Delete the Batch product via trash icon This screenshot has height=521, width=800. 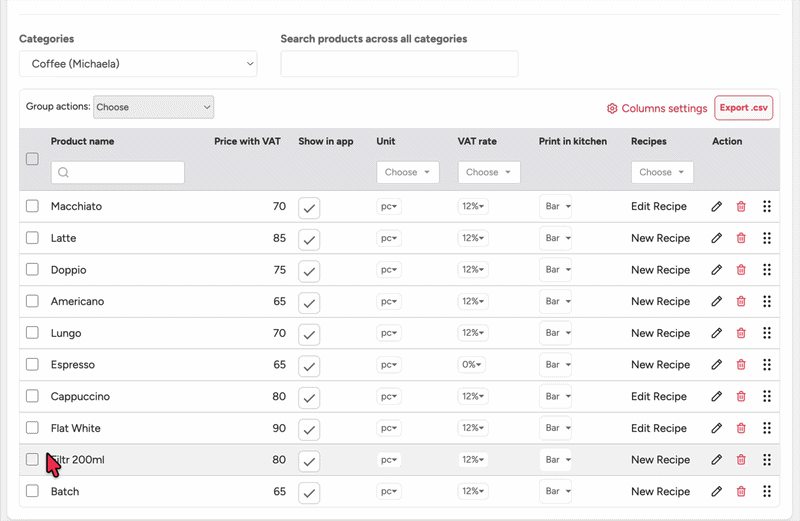coord(741,492)
